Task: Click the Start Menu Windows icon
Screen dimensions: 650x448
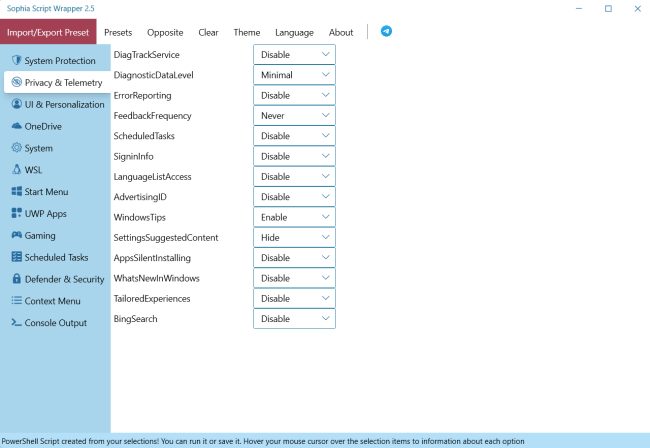Action: pyautogui.click(x=17, y=191)
